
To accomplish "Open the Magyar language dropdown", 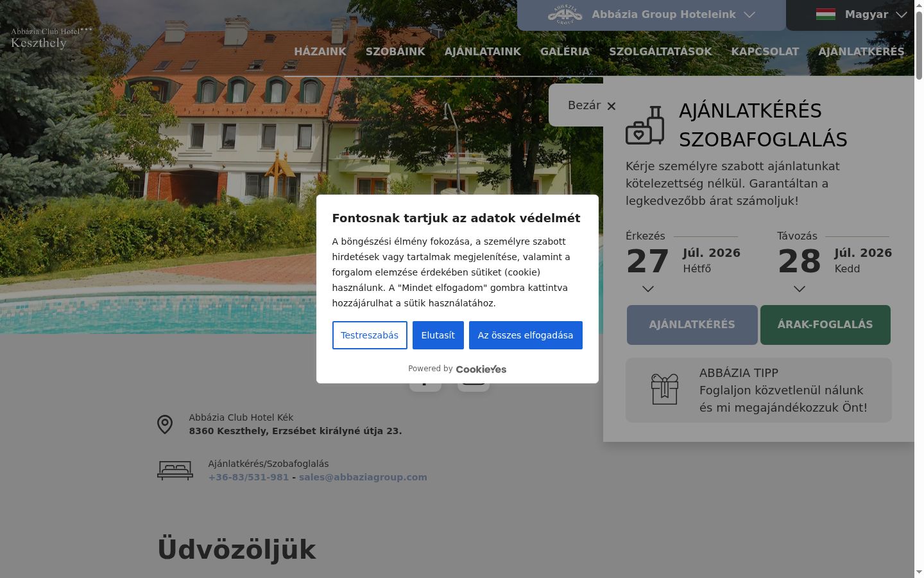I will click(x=861, y=15).
